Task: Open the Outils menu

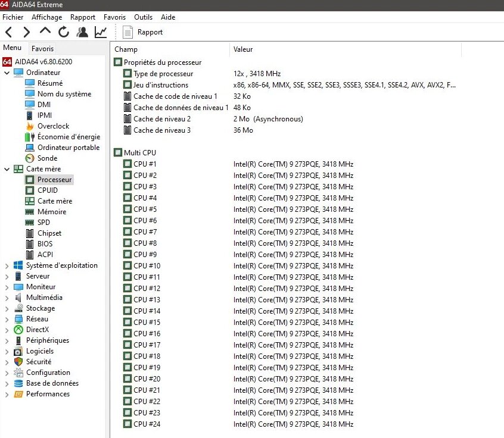Action: (x=143, y=17)
